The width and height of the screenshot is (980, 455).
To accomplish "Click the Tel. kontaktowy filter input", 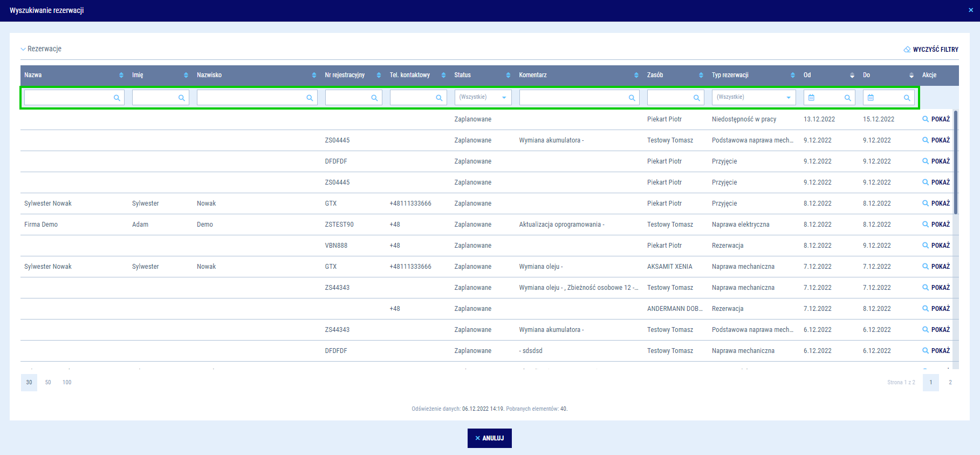I will tap(413, 98).
